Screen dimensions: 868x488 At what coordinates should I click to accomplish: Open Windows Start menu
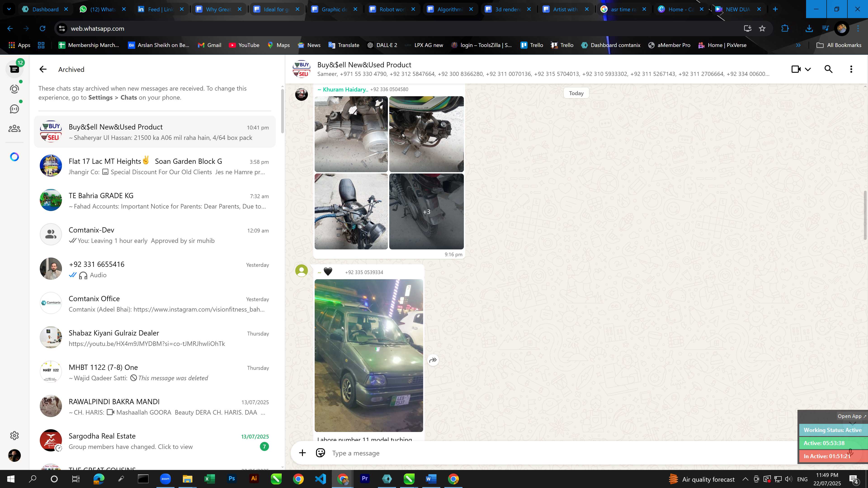click(x=10, y=479)
